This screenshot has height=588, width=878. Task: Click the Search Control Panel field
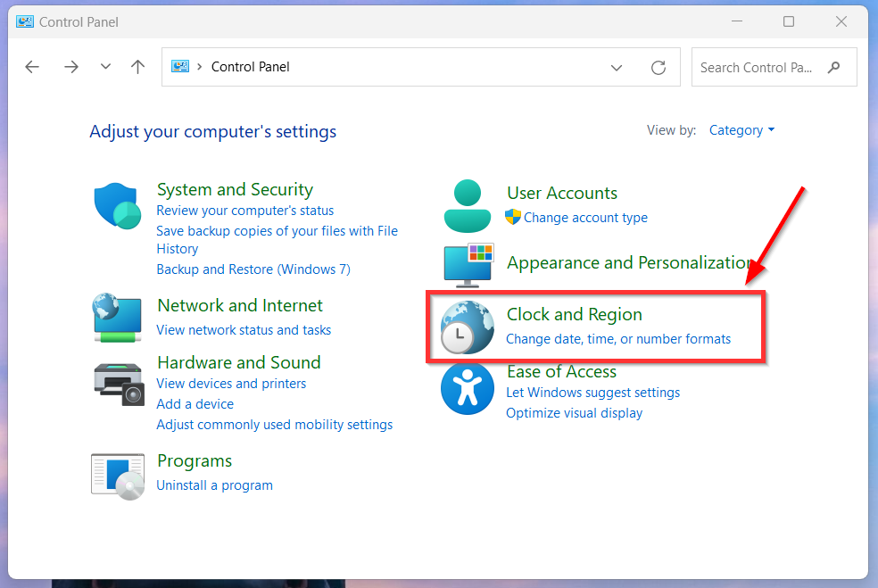click(x=774, y=67)
